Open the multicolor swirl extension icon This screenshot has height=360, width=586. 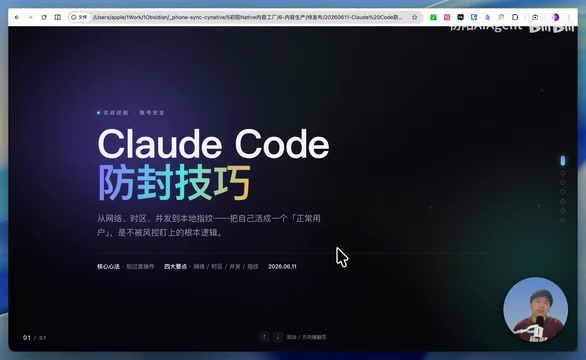click(x=501, y=17)
